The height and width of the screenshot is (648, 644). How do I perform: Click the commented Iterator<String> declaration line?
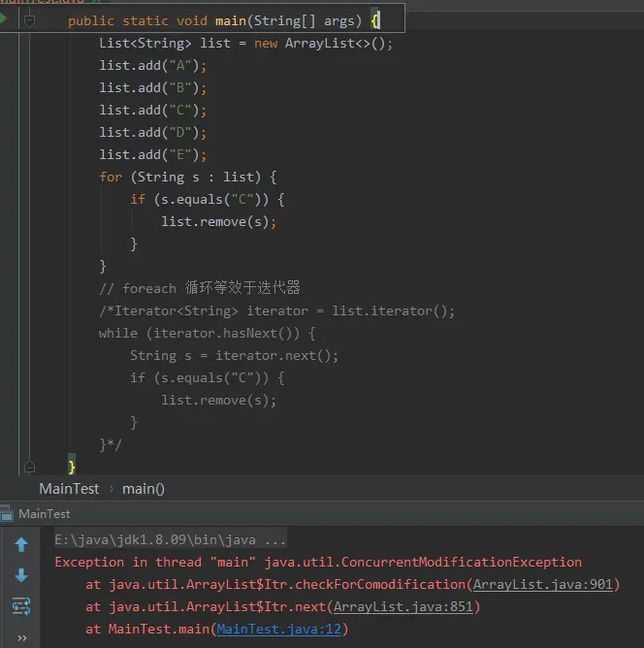click(276, 310)
